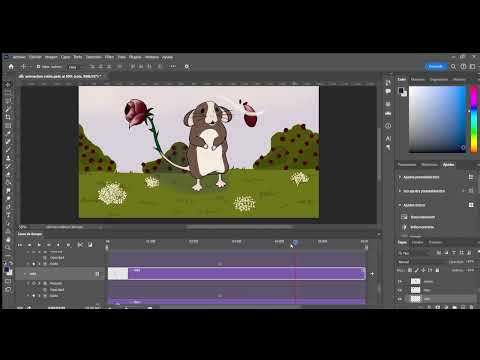Click the pixel layer filter icon in Layers panel

(439, 253)
